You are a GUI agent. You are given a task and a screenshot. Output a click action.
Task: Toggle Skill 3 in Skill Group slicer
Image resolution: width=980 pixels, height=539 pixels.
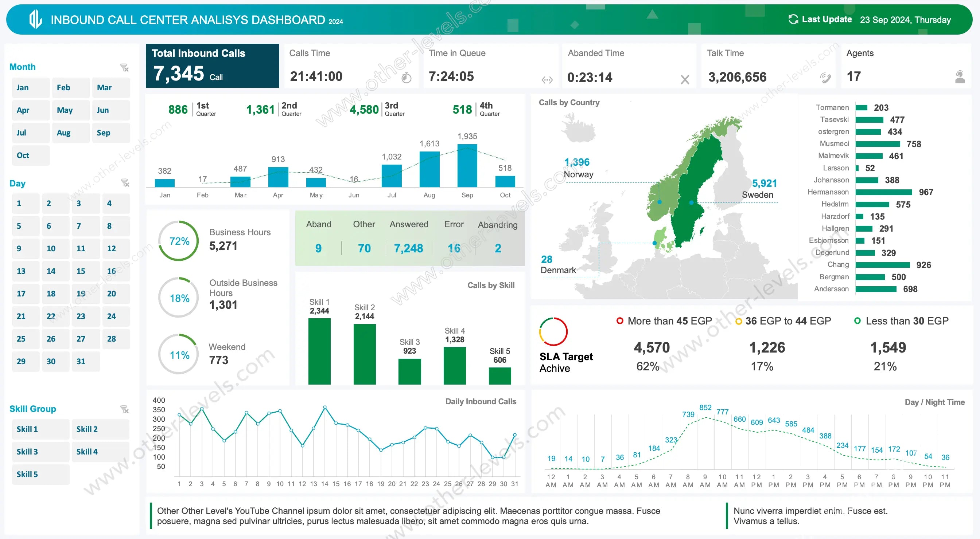click(x=40, y=452)
